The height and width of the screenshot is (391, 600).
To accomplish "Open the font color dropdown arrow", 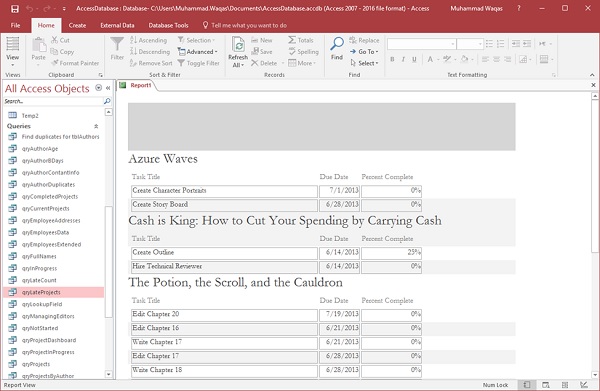I will [438, 59].
